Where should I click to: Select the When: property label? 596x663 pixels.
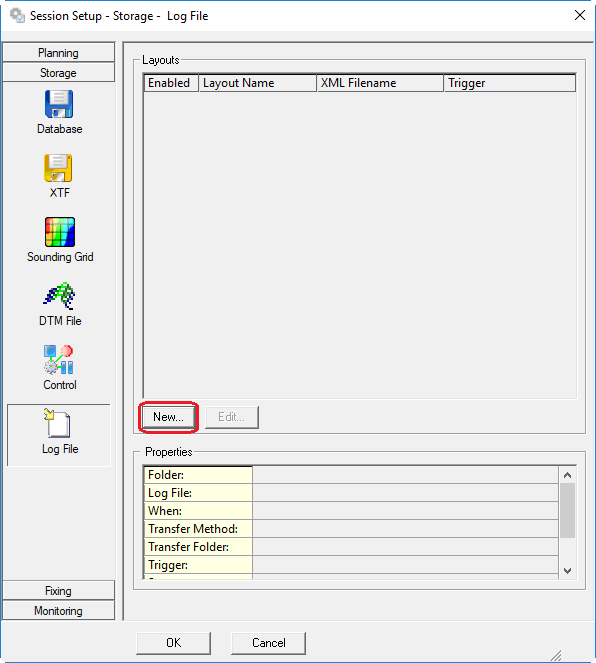[x=198, y=511]
